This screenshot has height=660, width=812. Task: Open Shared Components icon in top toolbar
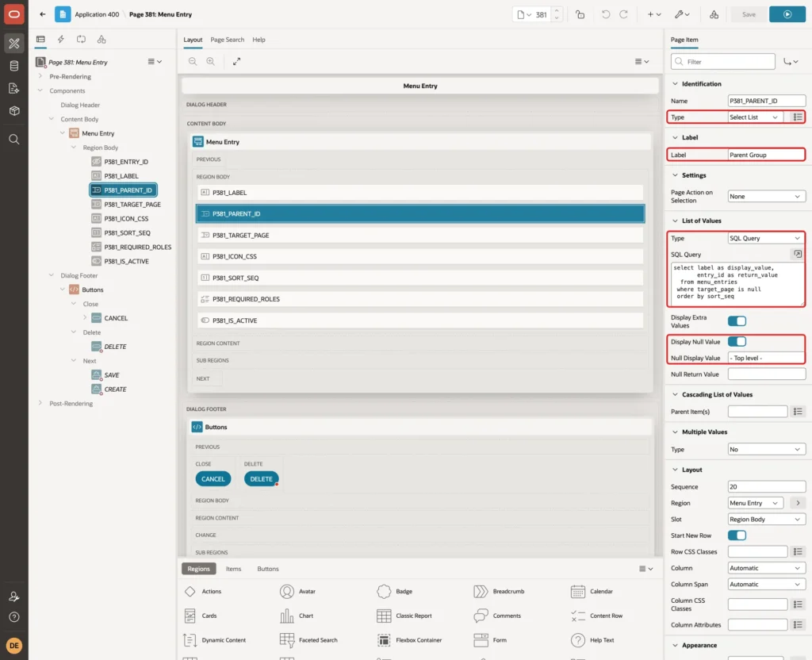pyautogui.click(x=714, y=14)
